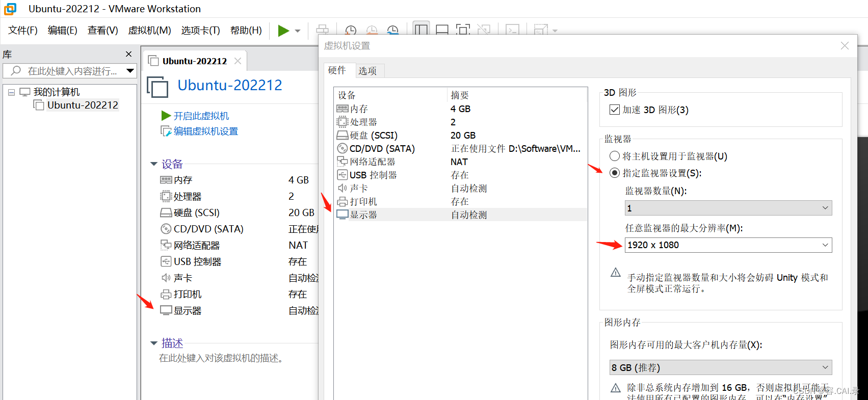Click the Manage Snapshots icon

(x=393, y=31)
